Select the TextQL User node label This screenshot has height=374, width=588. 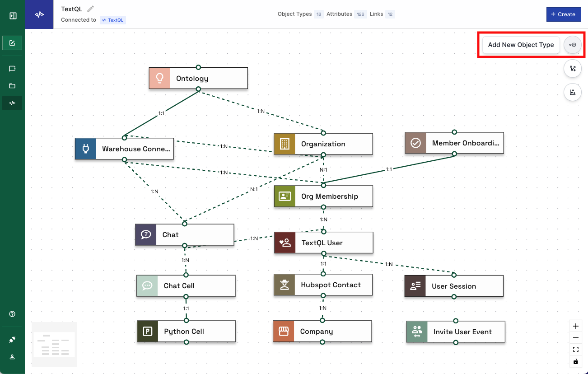(x=322, y=243)
